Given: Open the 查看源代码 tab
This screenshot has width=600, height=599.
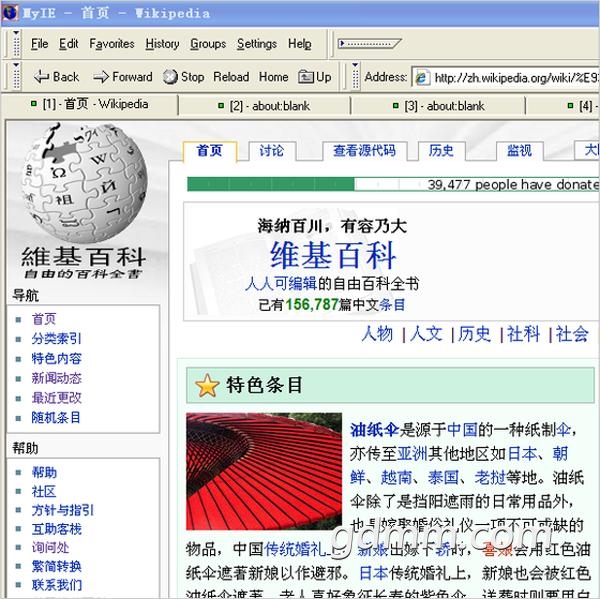Looking at the screenshot, I should click(364, 151).
